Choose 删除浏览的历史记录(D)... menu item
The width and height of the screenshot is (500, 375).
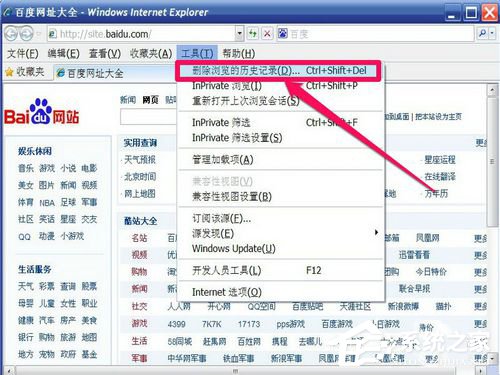click(x=278, y=71)
